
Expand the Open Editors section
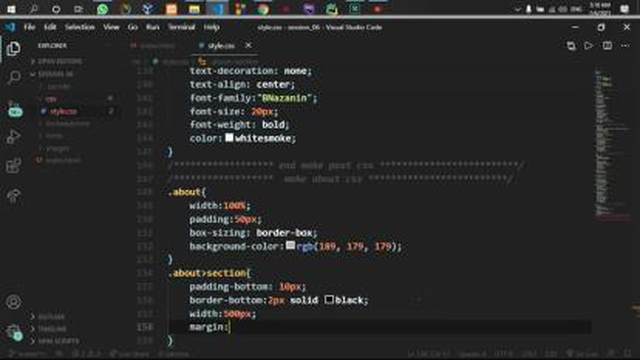click(x=60, y=61)
